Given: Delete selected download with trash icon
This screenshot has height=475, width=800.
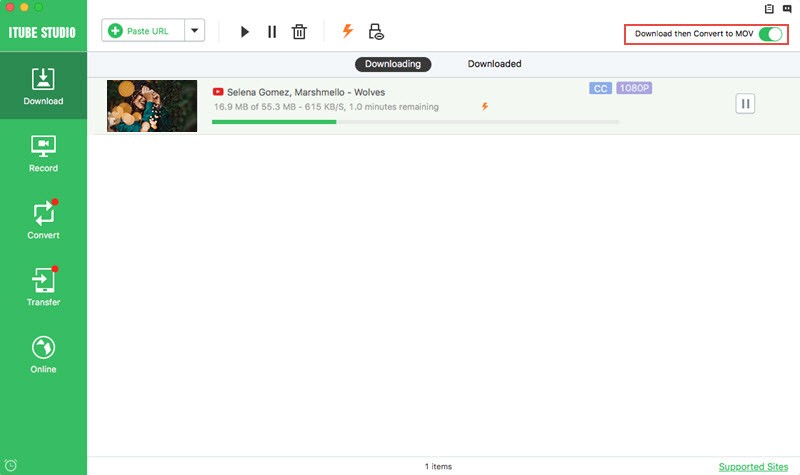Looking at the screenshot, I should tap(299, 32).
